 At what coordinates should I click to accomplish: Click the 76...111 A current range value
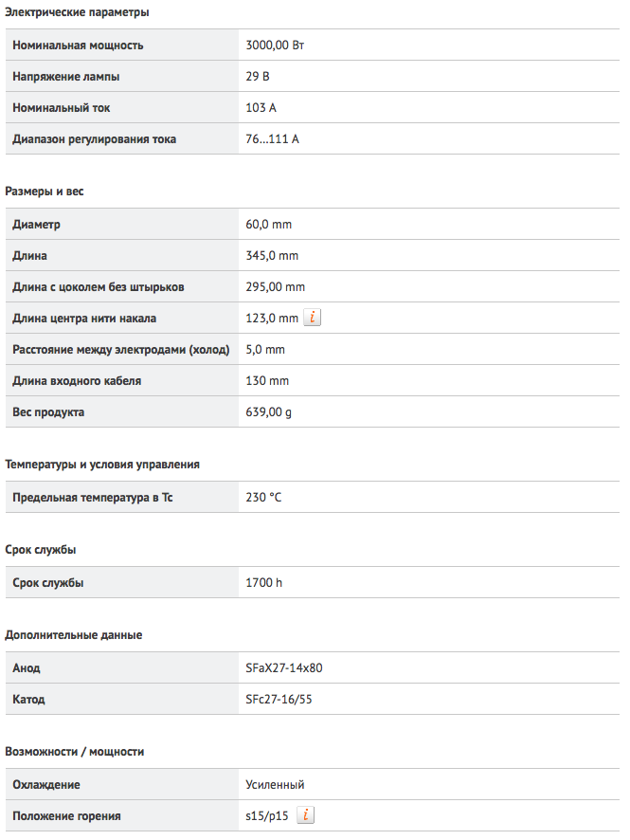[273, 139]
